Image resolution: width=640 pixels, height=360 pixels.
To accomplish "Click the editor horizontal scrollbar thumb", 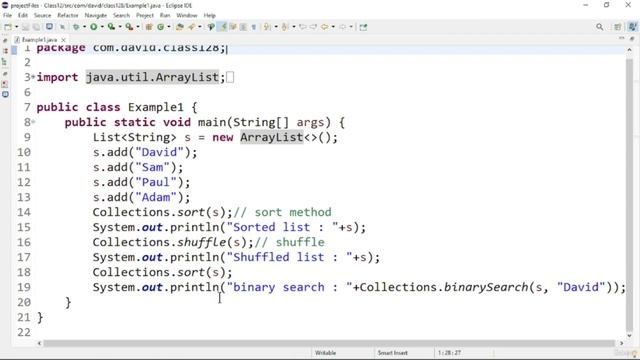I will click(x=329, y=343).
